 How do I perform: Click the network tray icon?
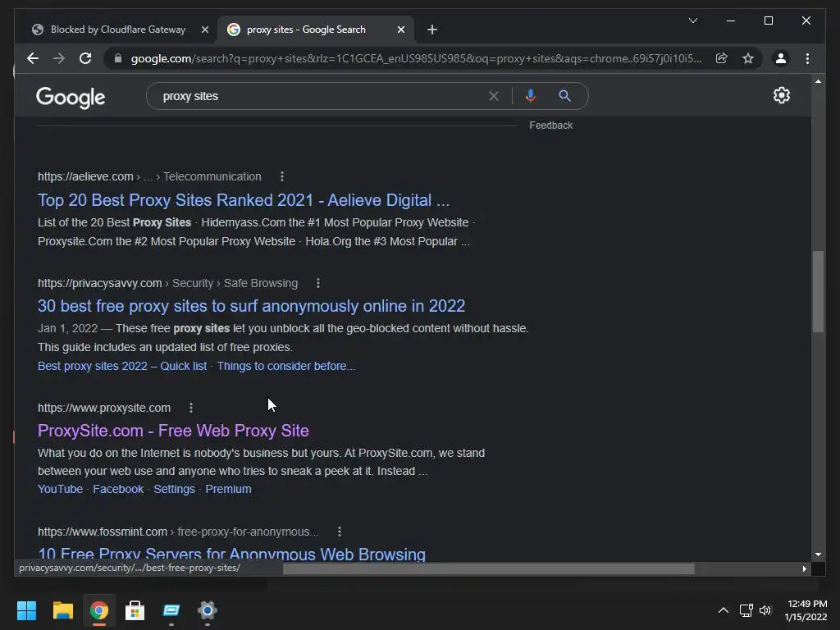tap(746, 610)
